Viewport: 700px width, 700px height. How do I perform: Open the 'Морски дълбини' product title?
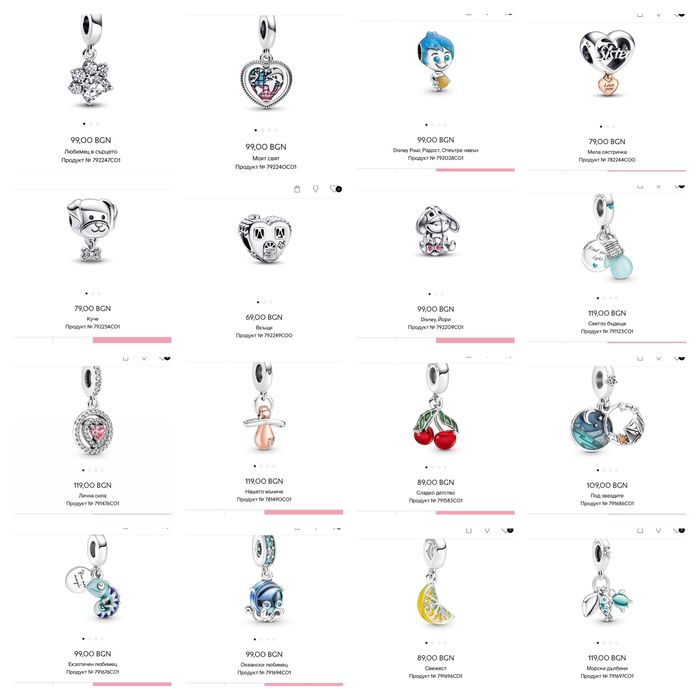pyautogui.click(x=607, y=668)
